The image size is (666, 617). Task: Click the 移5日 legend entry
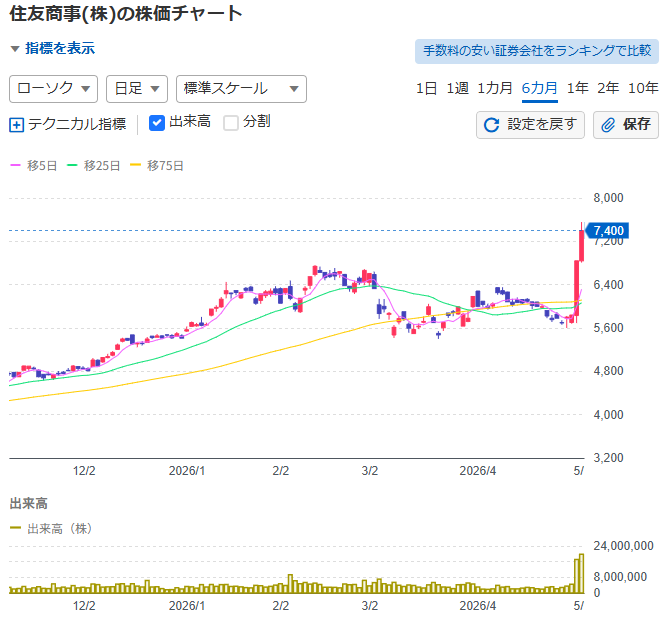point(34,166)
